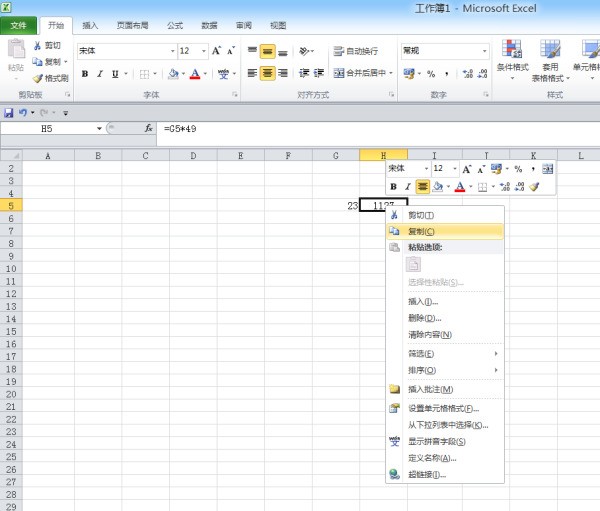
Task: Align text right in the ribbon
Action: click(x=283, y=73)
